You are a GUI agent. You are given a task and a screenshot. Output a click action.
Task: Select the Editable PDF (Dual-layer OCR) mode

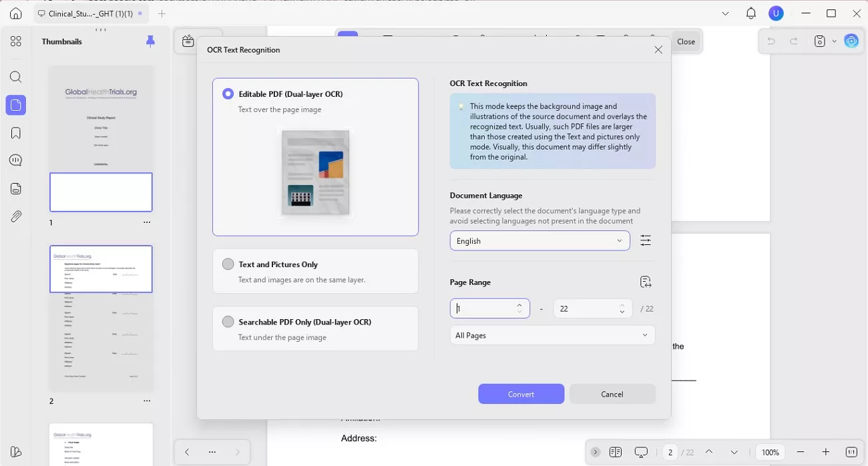coord(228,93)
